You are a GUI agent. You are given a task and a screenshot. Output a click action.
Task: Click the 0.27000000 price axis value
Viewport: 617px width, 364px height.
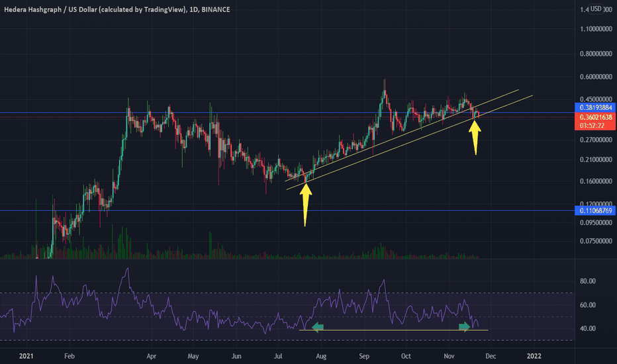point(596,140)
